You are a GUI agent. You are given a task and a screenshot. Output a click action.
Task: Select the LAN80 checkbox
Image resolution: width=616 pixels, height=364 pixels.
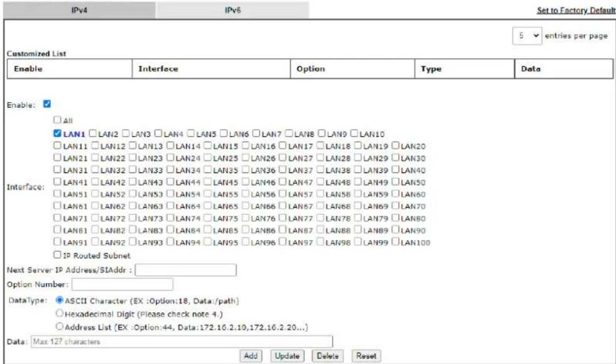click(x=395, y=217)
